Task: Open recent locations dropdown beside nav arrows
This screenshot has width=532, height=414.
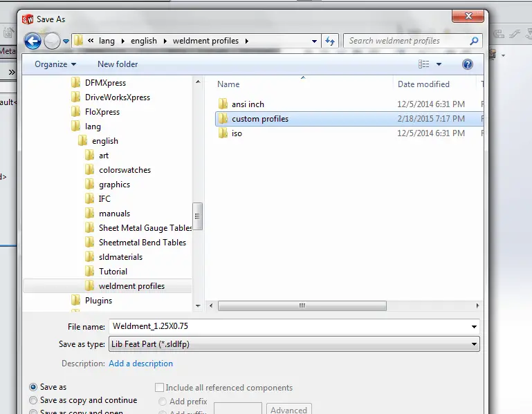Action: (66, 41)
